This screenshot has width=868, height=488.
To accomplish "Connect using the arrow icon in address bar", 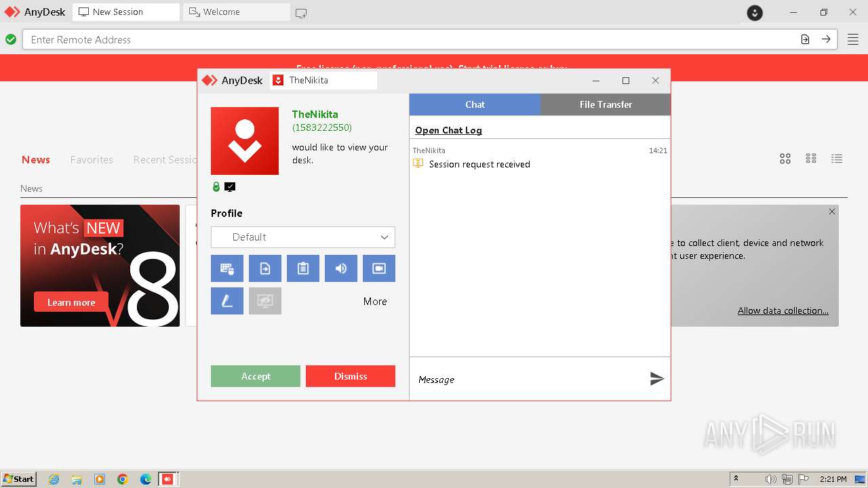I will tap(826, 39).
